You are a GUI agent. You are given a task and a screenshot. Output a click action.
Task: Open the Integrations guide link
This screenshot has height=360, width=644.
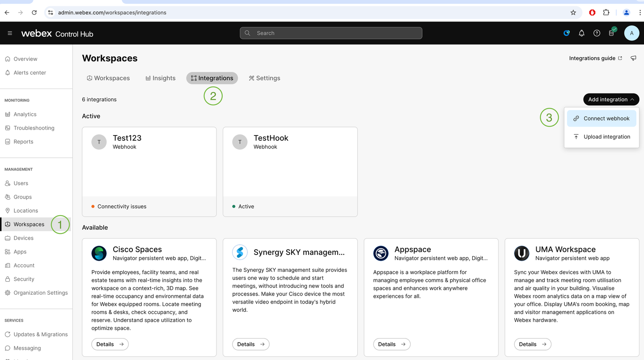595,58
